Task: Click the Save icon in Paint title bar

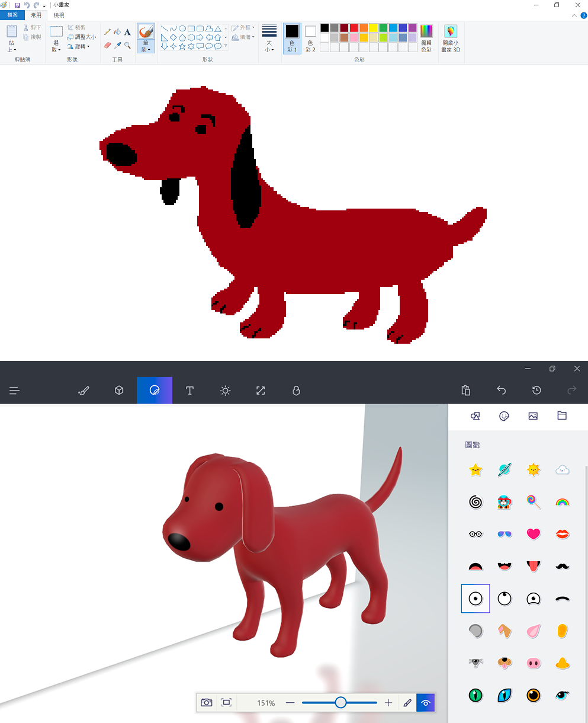Action: coord(18,5)
